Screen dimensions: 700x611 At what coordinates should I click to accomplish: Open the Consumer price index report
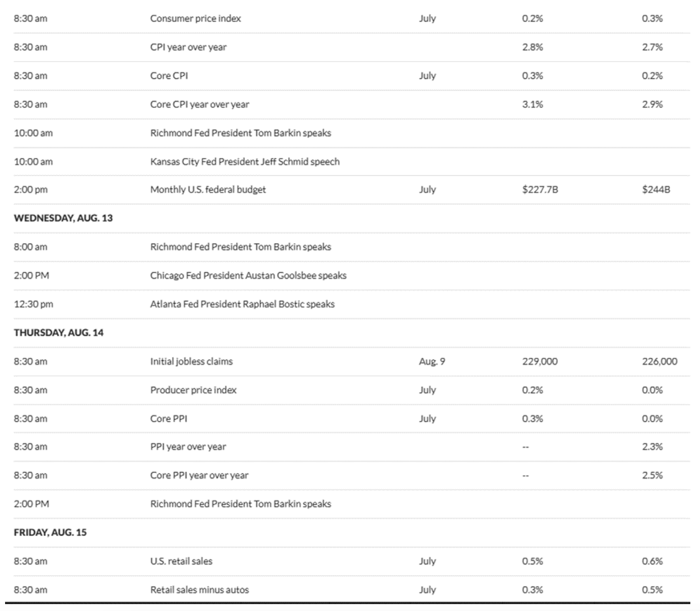pos(195,18)
